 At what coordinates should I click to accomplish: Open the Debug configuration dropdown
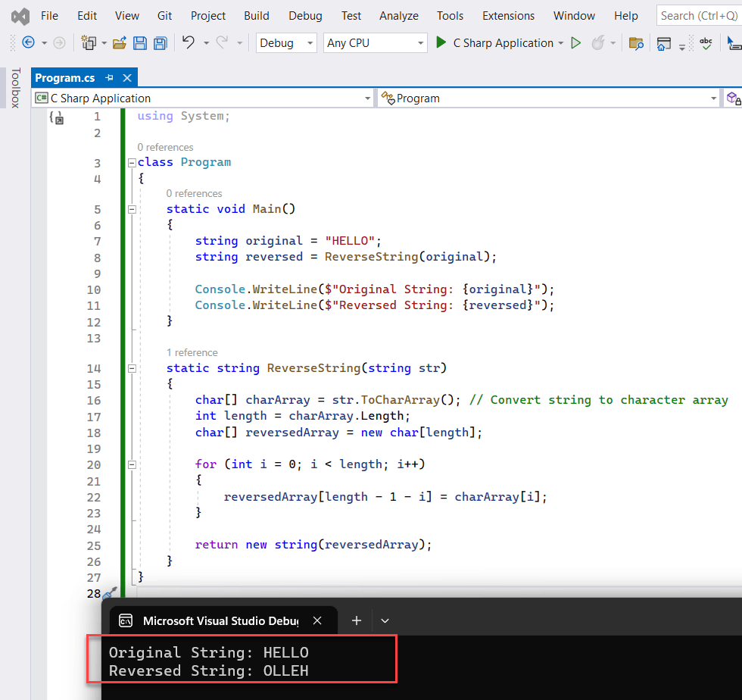(286, 42)
